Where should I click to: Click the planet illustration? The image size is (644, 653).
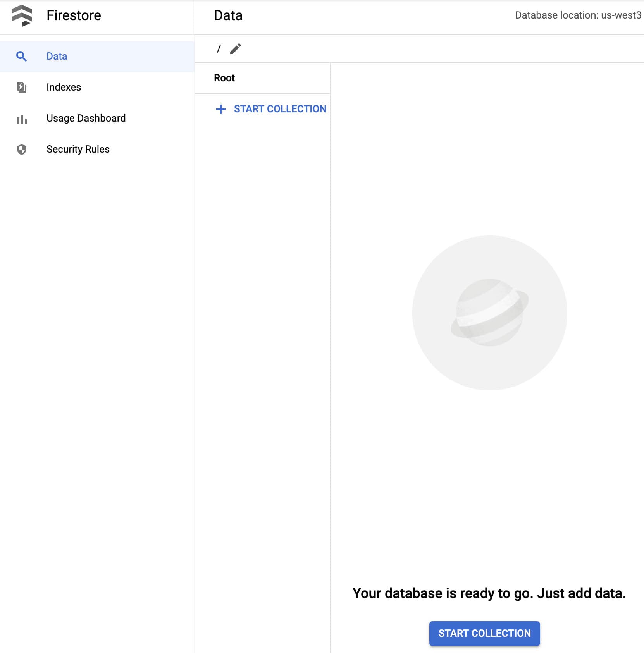[489, 313]
